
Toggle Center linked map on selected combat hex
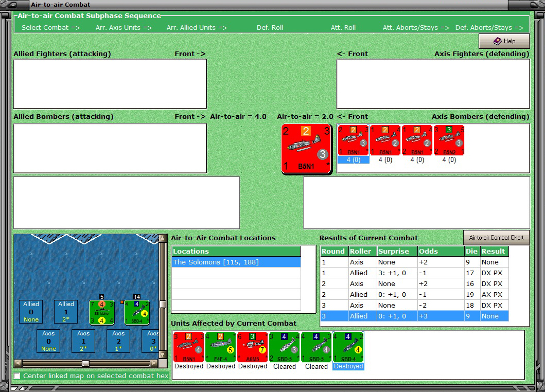coord(17,376)
